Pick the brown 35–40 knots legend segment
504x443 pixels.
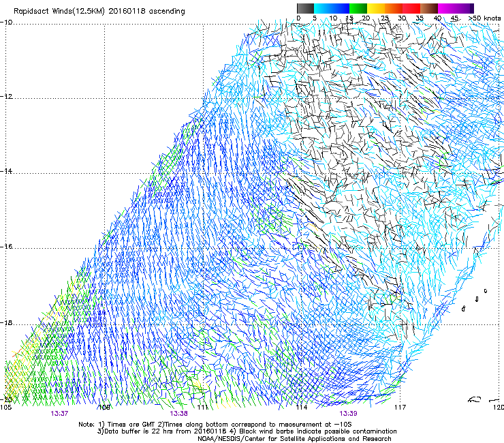point(429,8)
